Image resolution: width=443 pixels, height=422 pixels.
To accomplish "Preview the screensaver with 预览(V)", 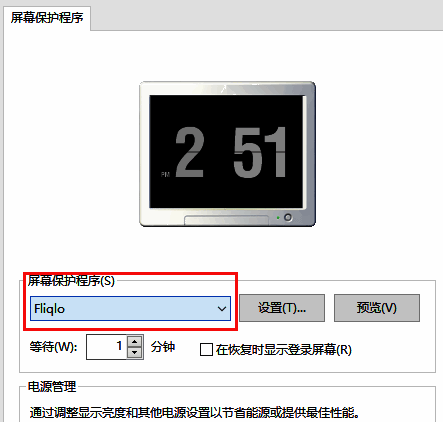I will tap(377, 308).
